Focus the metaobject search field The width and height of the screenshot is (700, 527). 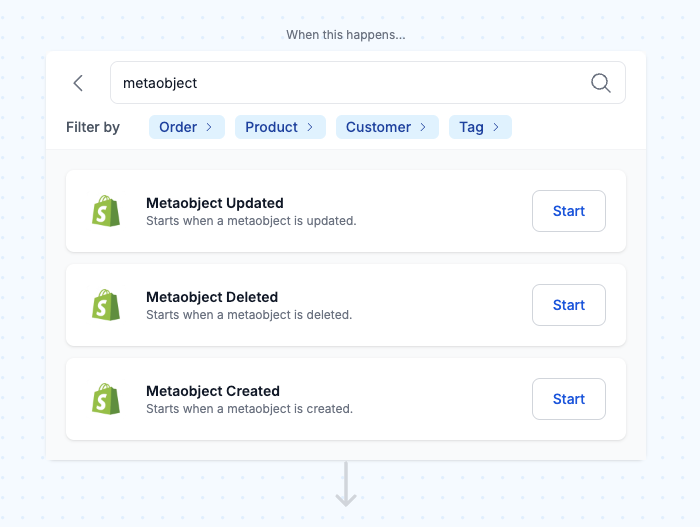click(x=367, y=83)
